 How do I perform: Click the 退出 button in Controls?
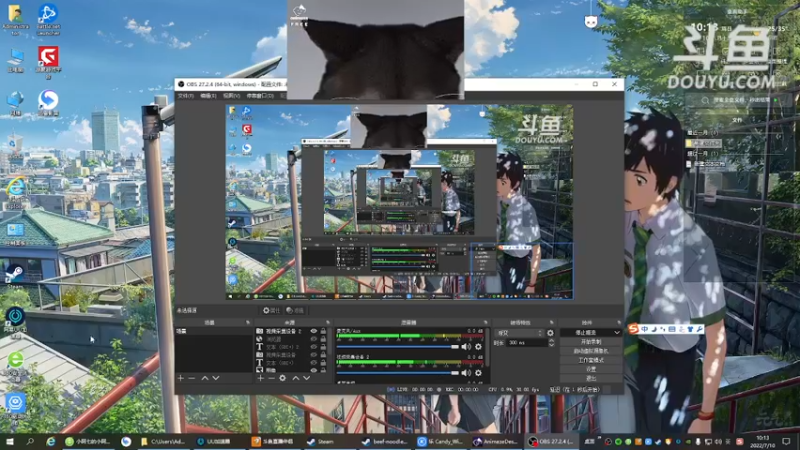(x=591, y=378)
